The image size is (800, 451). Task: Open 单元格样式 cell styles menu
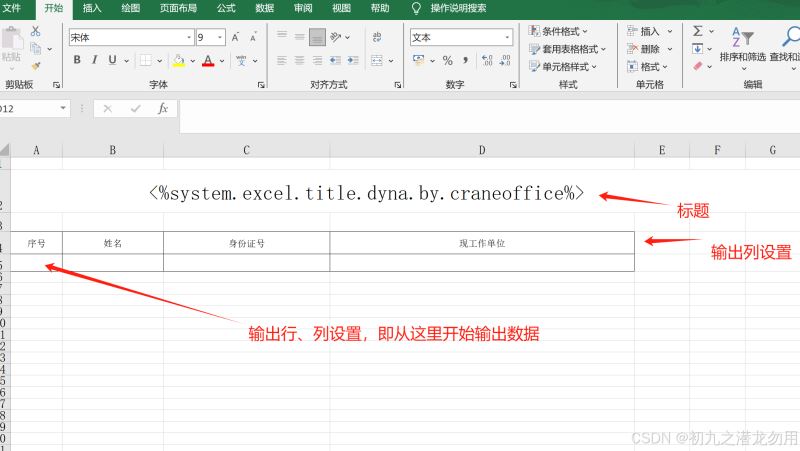pyautogui.click(x=563, y=67)
